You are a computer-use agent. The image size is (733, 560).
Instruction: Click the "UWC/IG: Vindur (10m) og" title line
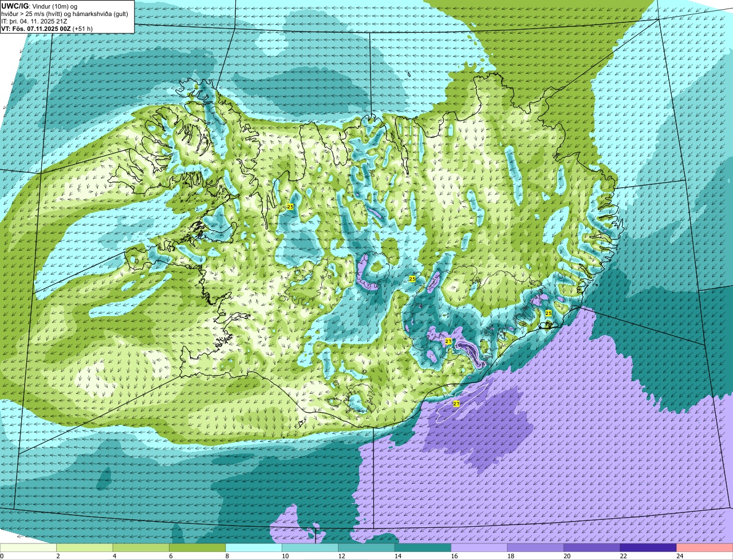(40, 6)
